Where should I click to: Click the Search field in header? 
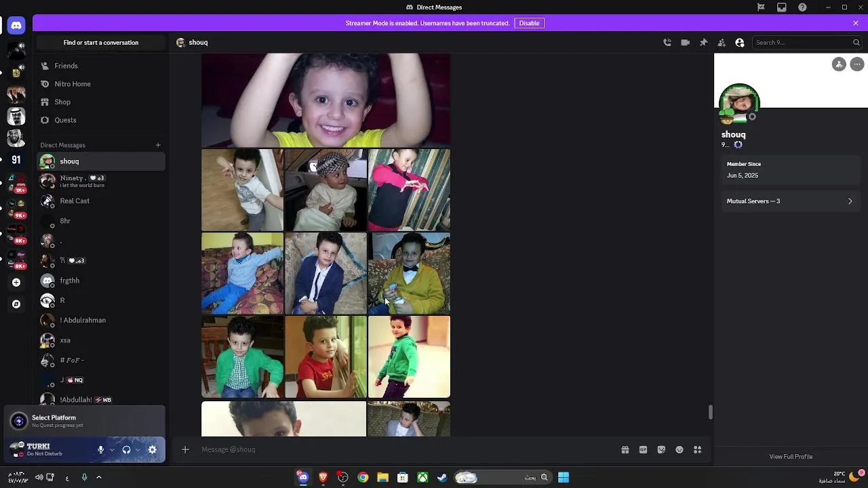click(x=807, y=43)
